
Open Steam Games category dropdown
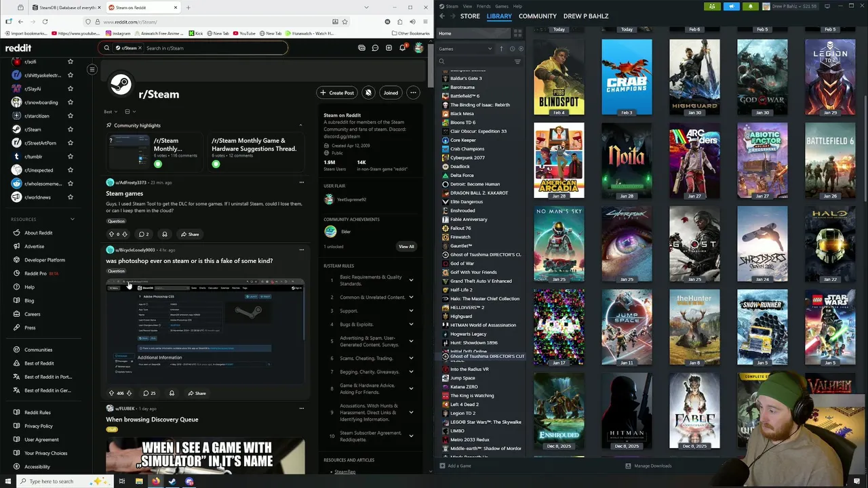[x=465, y=49]
